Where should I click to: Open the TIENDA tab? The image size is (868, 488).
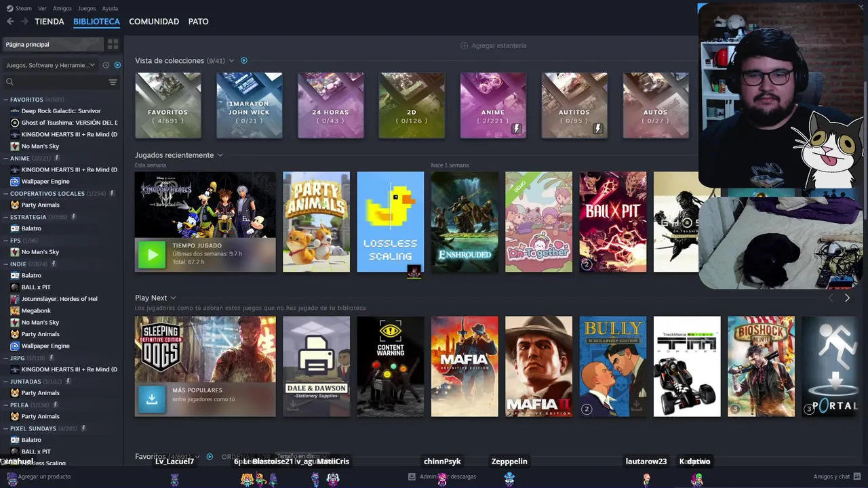[x=50, y=22]
